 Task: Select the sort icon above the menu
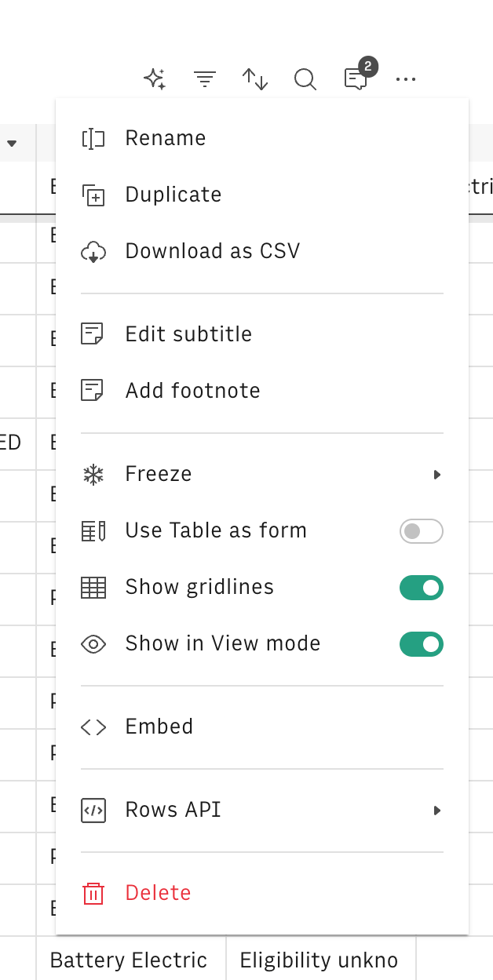click(x=255, y=78)
